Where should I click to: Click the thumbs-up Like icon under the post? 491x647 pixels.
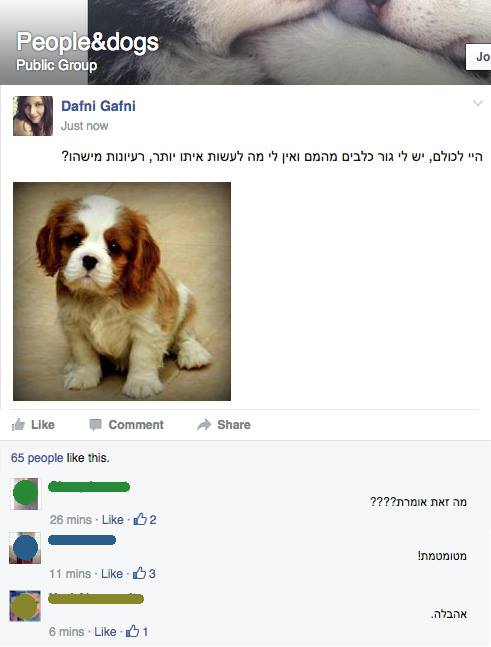(x=18, y=424)
